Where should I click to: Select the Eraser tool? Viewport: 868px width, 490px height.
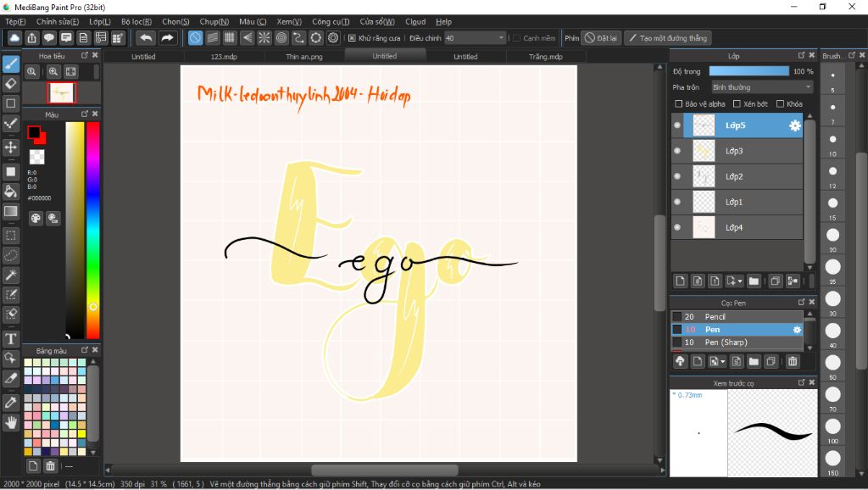[x=10, y=84]
